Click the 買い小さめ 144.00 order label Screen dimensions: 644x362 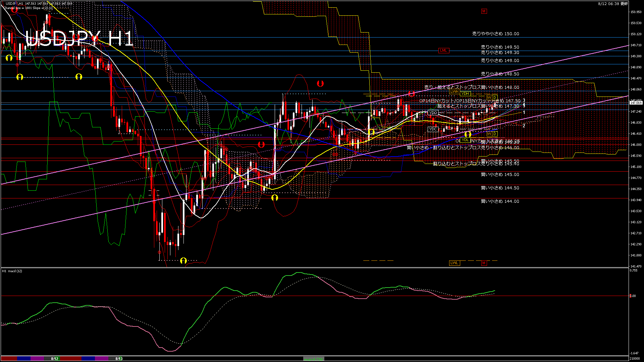click(500, 201)
